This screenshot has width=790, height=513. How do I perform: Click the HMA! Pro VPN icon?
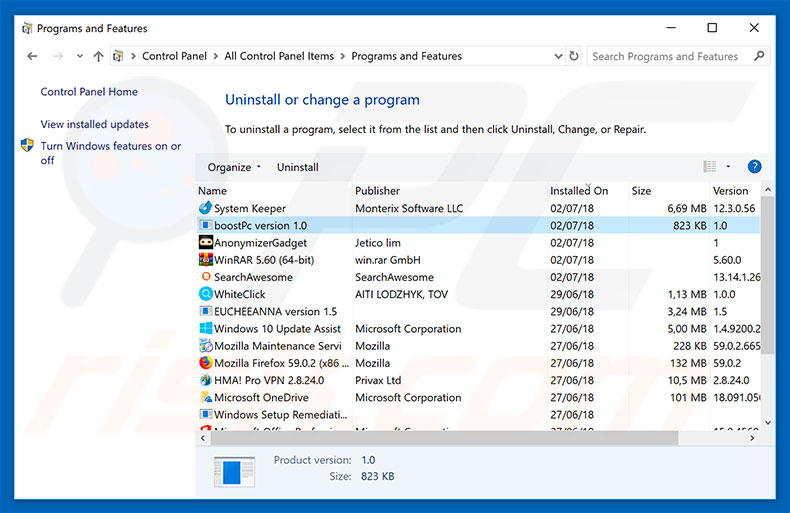tap(206, 380)
